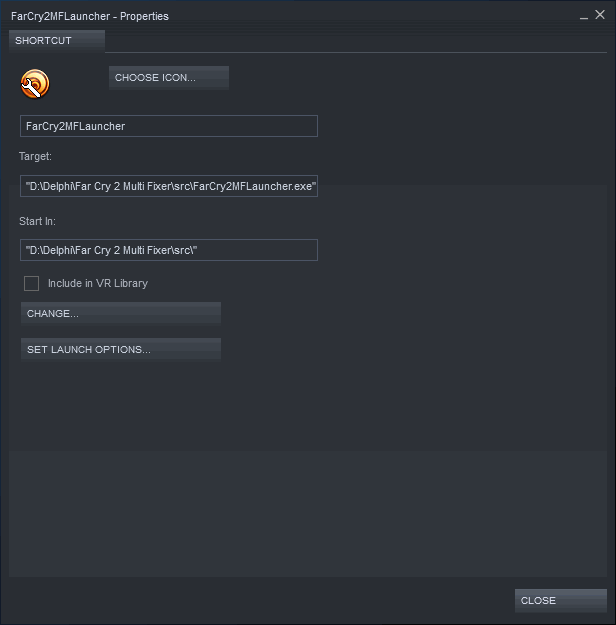Click the Close button at the bottom
The image size is (616, 625).
point(560,600)
